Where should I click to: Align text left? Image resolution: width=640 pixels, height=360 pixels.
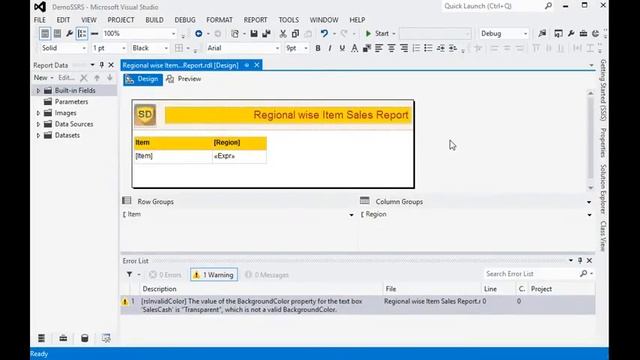pyautogui.click(x=379, y=48)
